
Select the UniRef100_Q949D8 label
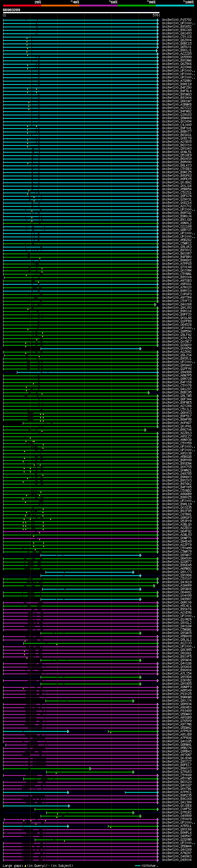(177, 372)
